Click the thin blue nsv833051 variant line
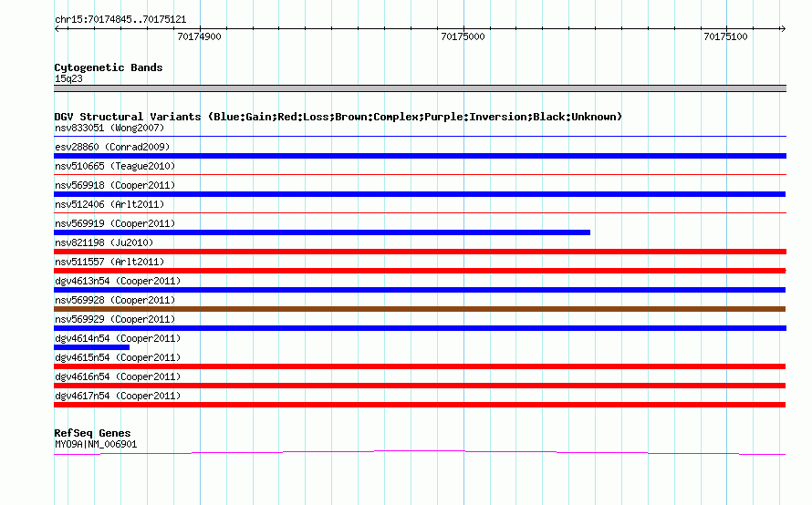 [420, 136]
